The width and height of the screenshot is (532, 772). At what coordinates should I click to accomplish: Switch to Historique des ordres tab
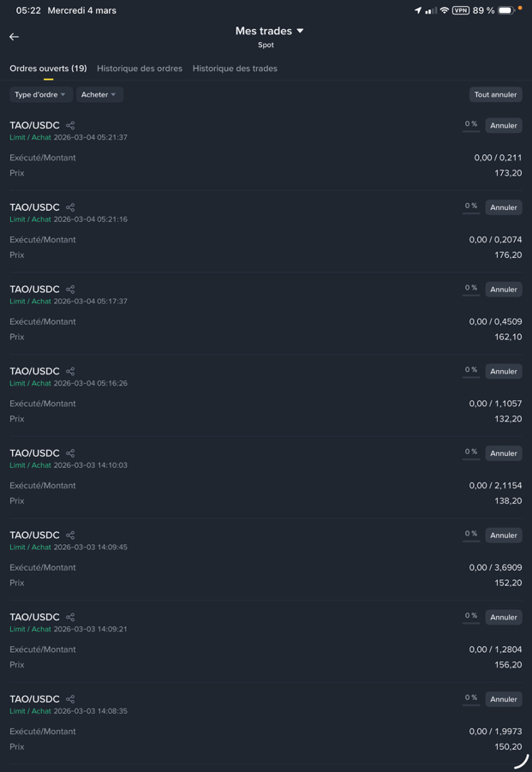tap(140, 69)
